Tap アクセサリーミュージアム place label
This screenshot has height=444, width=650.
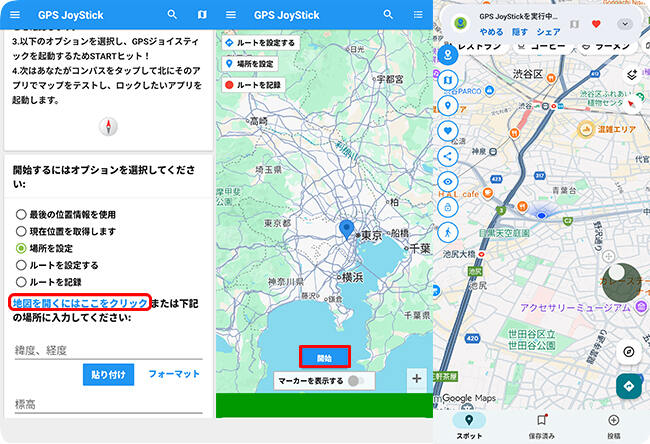[576, 307]
